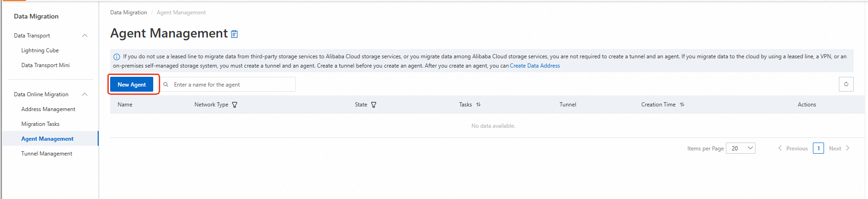Image resolution: width=868 pixels, height=199 pixels.
Task: Open the State column filter icon
Action: click(x=374, y=105)
